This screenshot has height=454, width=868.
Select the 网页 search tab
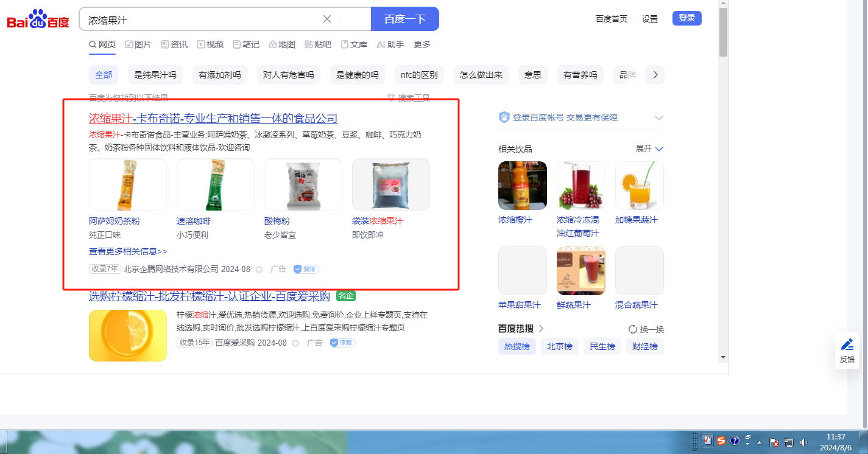102,44
